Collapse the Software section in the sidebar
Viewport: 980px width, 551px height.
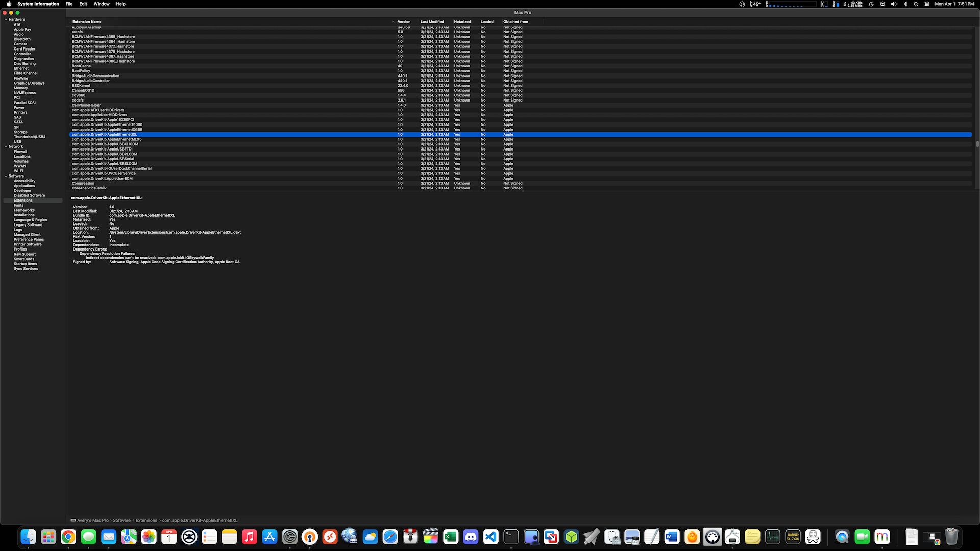[6, 176]
